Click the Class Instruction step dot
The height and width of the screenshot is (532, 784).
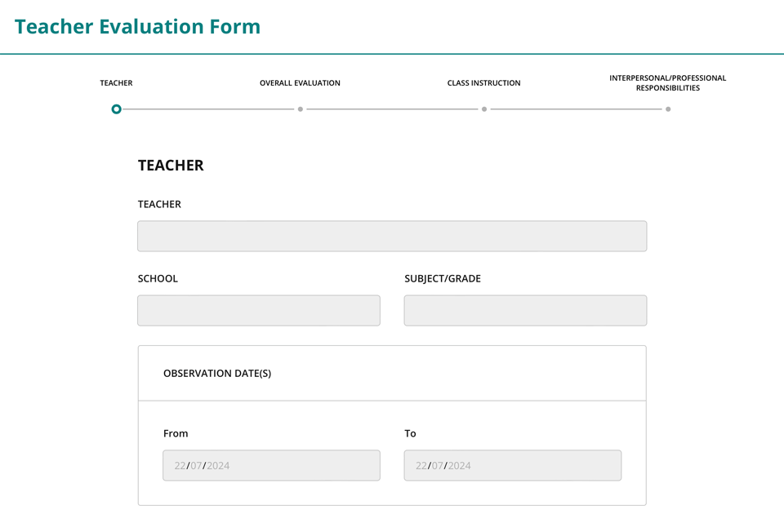484,109
